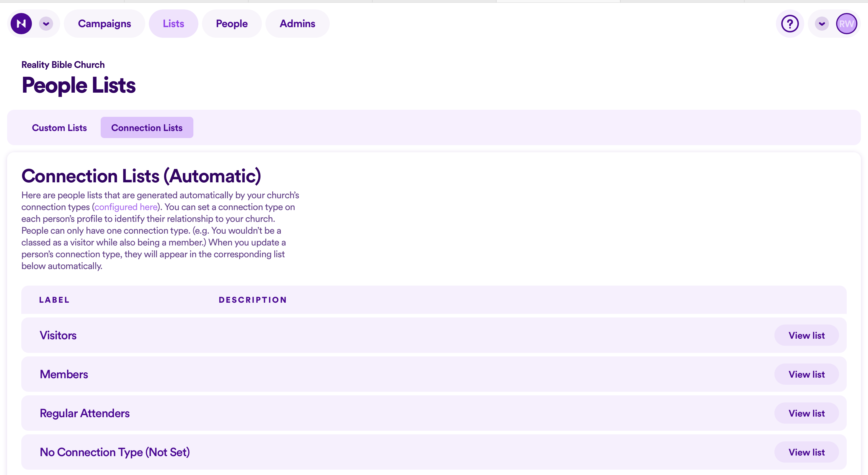Click the purple N logo icon
Viewport: 868px width, 475px height.
click(x=21, y=24)
